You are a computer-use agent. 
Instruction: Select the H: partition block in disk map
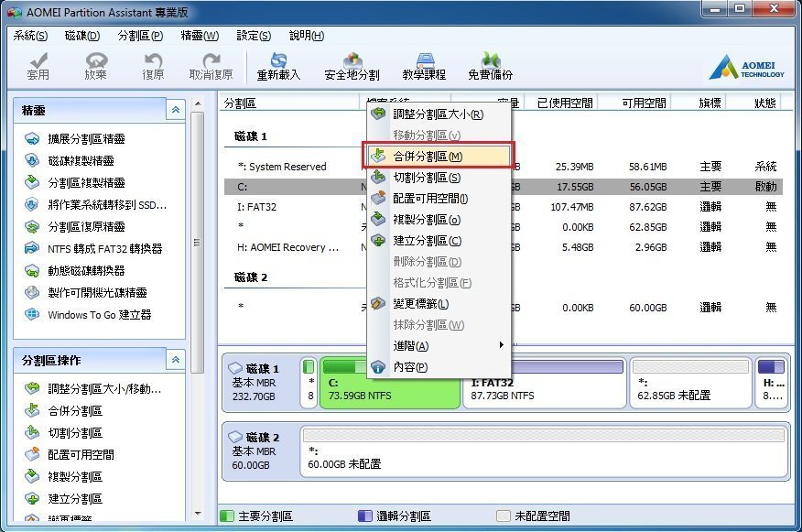772,383
